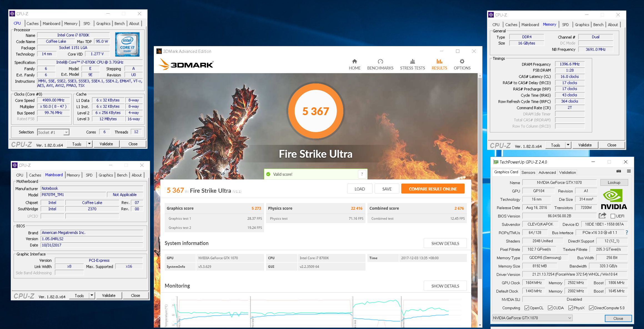Click scrollbar down arrow in 3DMark
The width and height of the screenshot is (644, 329).
(x=480, y=325)
